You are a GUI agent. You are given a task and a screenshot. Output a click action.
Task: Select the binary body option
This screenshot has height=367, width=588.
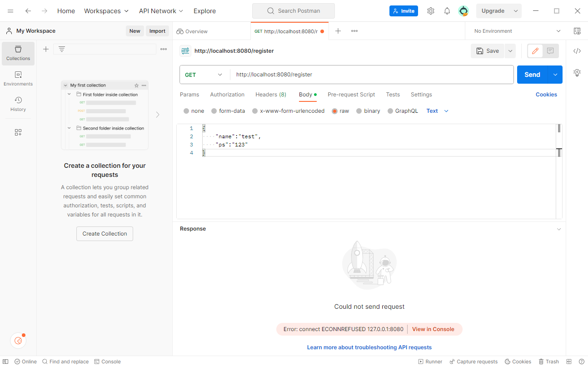(359, 111)
